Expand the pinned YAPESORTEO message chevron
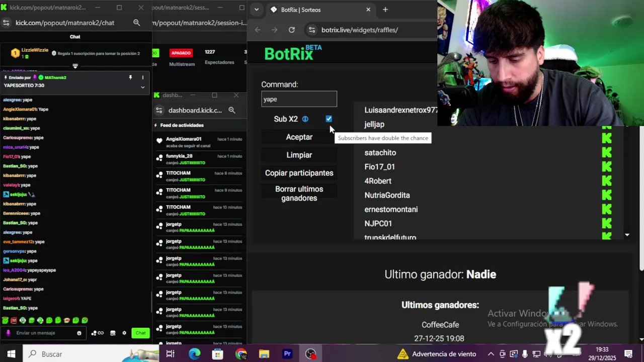Image resolution: width=644 pixels, height=362 pixels. point(142,87)
